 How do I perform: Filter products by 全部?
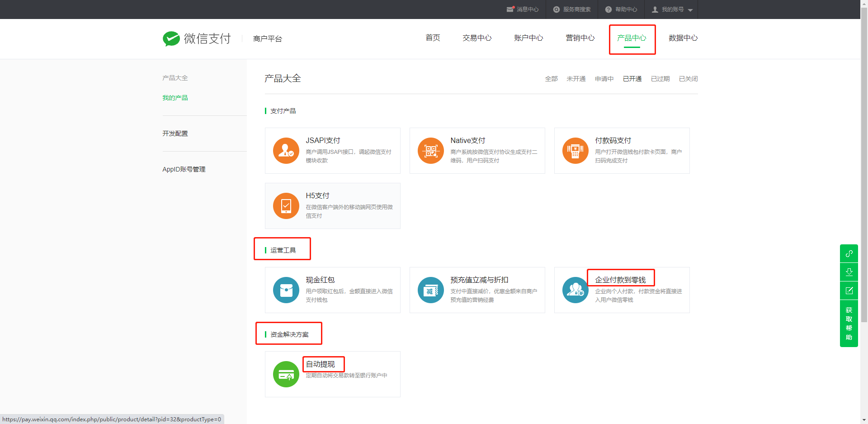pos(551,79)
